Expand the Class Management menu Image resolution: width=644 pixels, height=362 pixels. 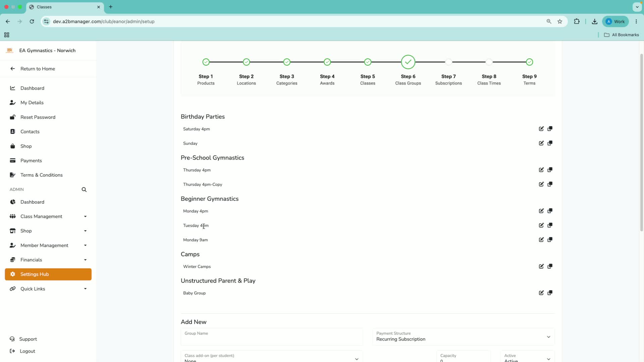tap(48, 217)
